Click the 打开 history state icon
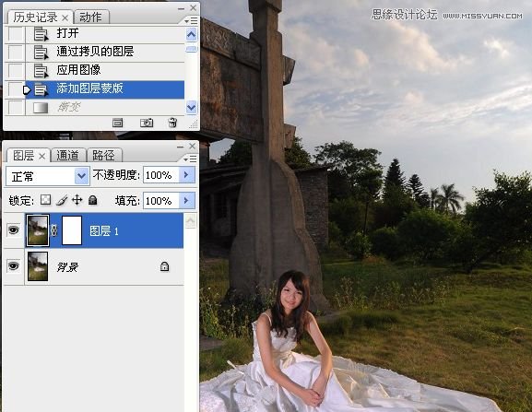 click(41, 34)
